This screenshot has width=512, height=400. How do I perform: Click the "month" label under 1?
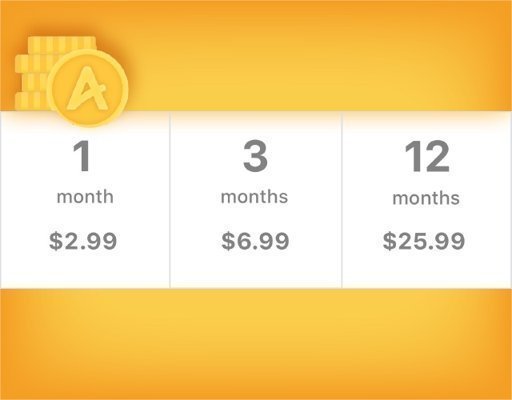[x=85, y=197]
